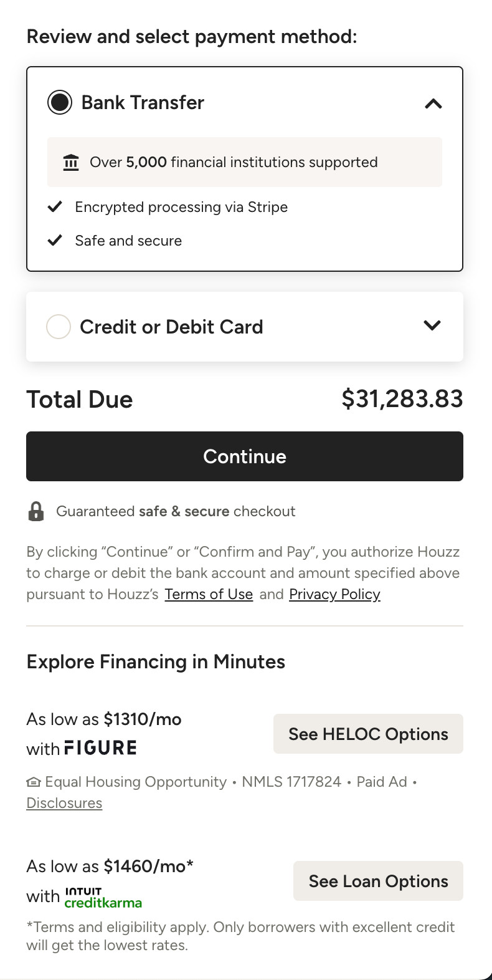Click the padlock secure checkout icon
The height and width of the screenshot is (980, 492).
click(36, 511)
